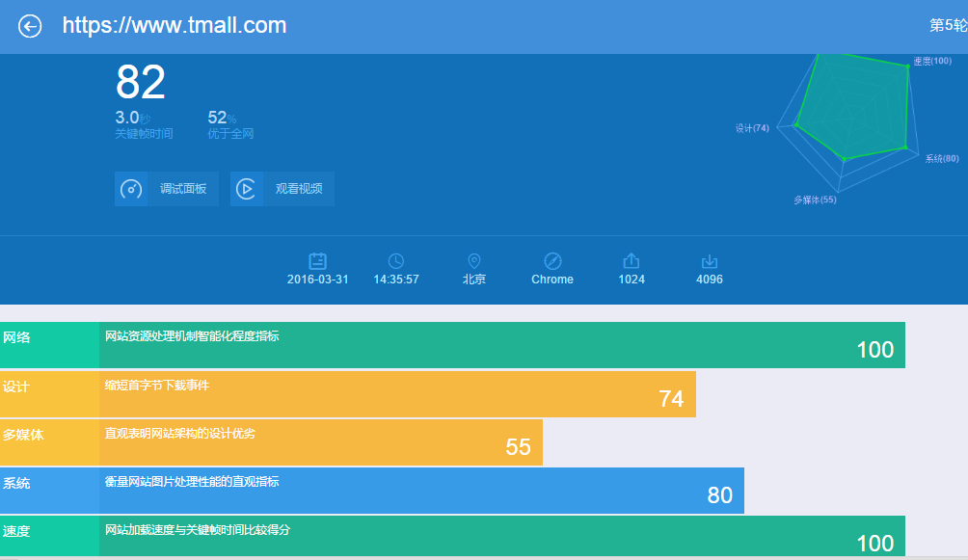Click the 缩短首字节下载事件 description
Viewport: 968px width, 560px height.
coord(157,386)
